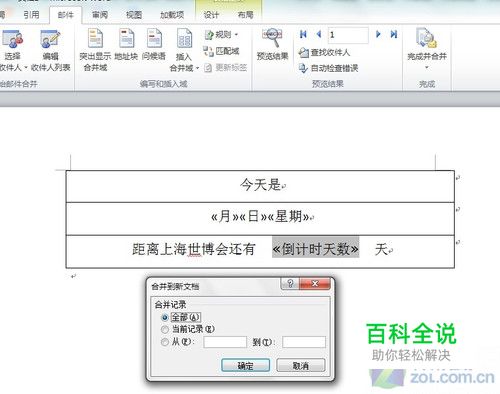Switch to Review (审阅) tab
500x394 pixels.
(100, 15)
